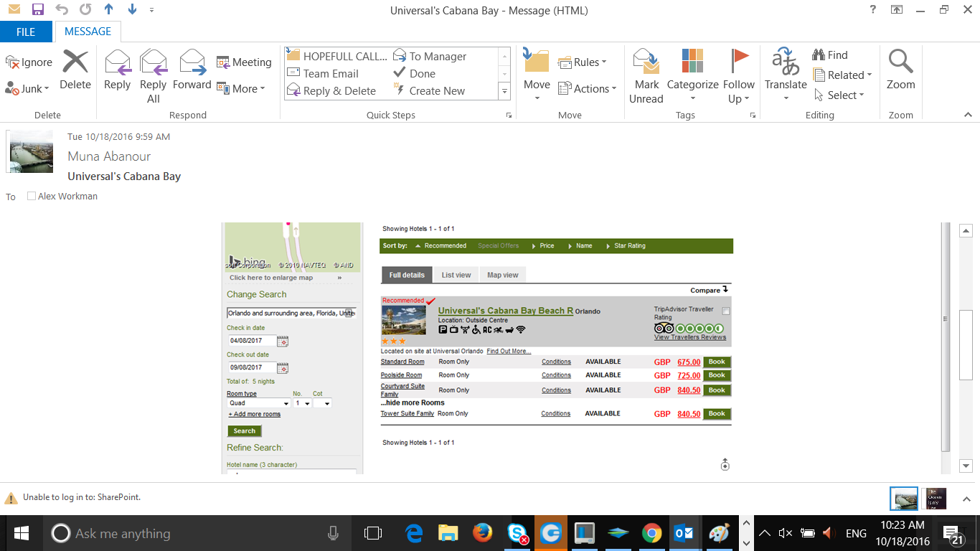Switch to the Full details tab
Viewport: 980px width, 551px height.
click(x=407, y=275)
